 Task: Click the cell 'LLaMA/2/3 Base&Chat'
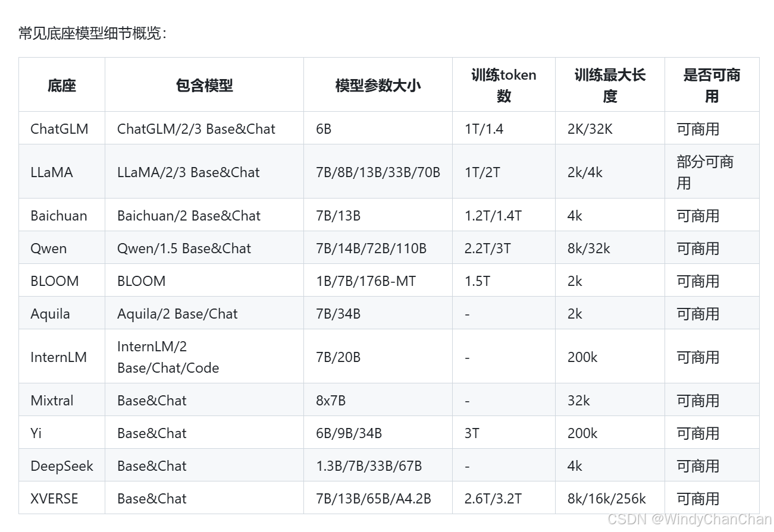pos(205,172)
